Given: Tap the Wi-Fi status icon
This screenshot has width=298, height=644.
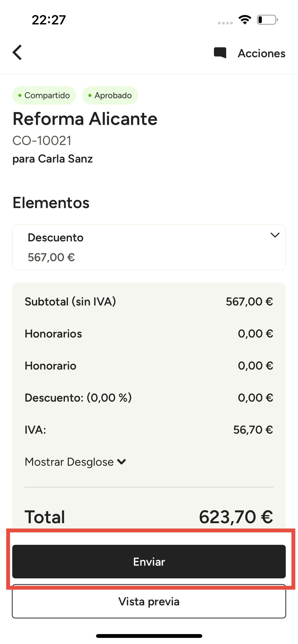Looking at the screenshot, I should point(245,20).
